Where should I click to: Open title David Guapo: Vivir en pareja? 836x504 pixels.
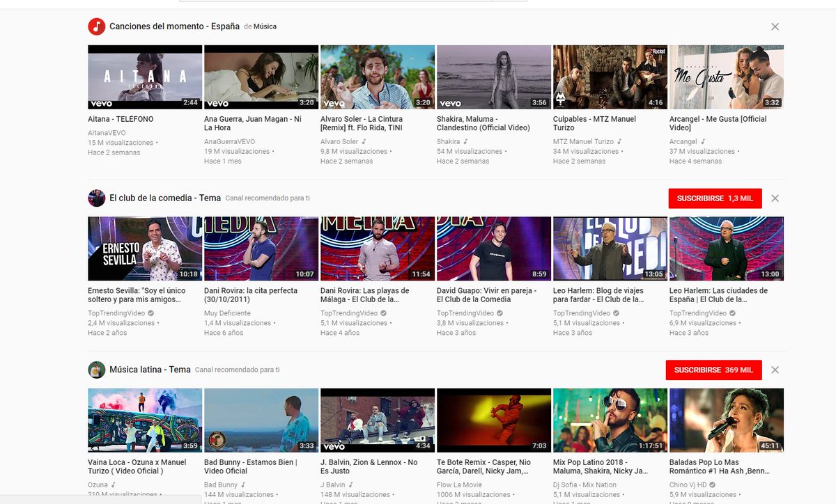pyautogui.click(x=486, y=295)
